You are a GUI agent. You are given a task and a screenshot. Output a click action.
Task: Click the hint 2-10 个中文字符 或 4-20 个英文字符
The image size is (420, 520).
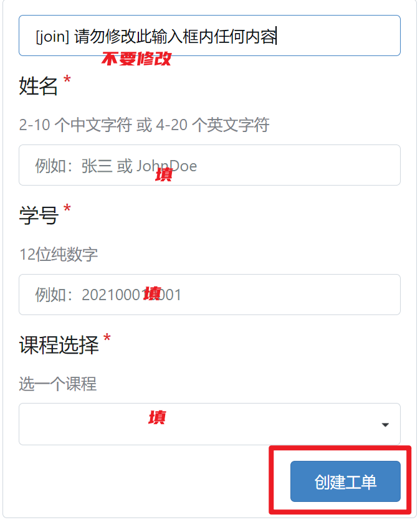click(x=144, y=125)
